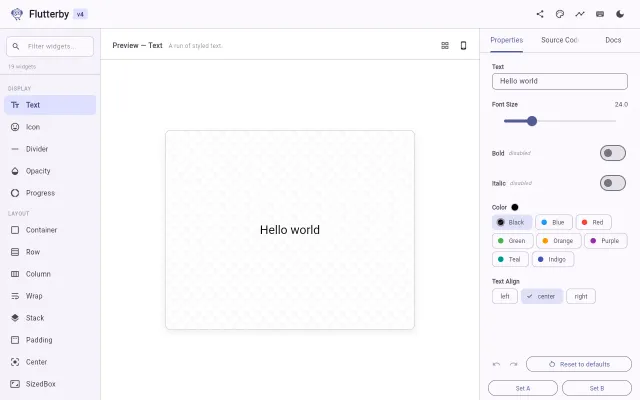The height and width of the screenshot is (400, 640).
Task: Click the Set B button
Action: tap(597, 388)
